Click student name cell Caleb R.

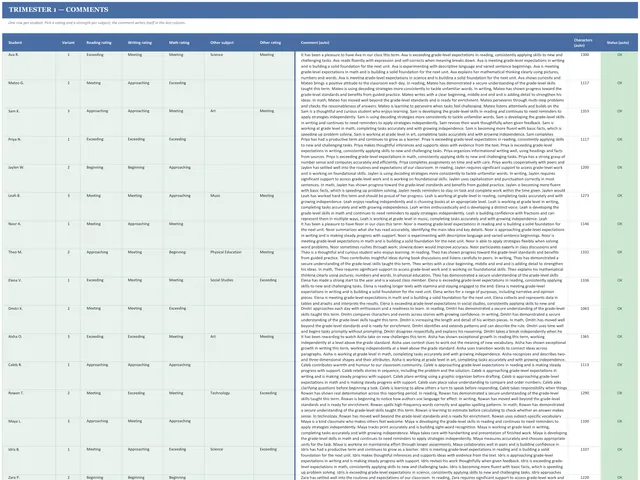click(29, 376)
